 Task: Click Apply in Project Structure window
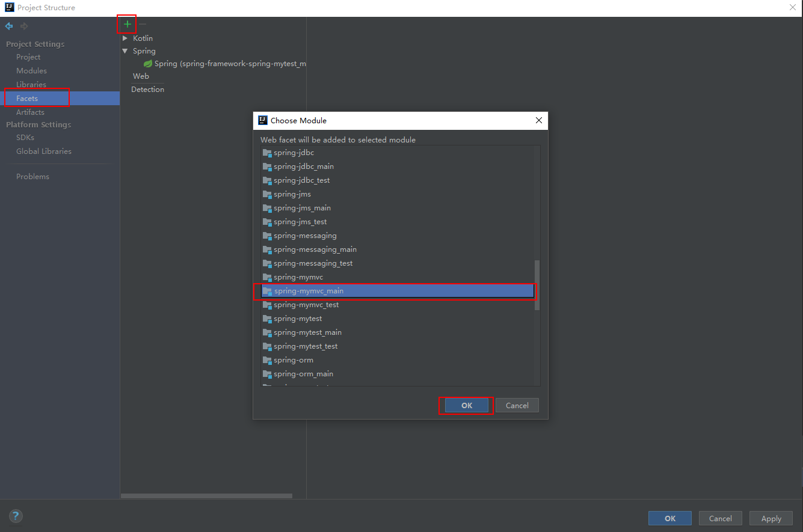click(771, 518)
